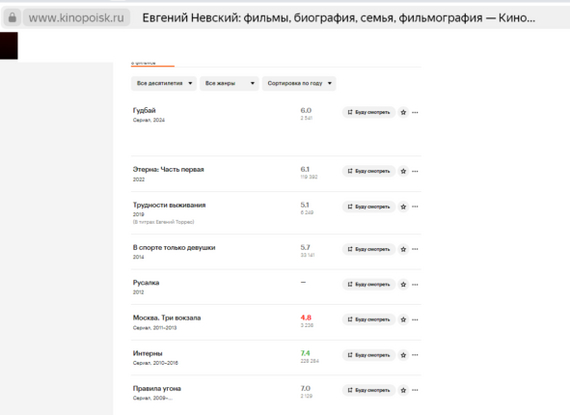Open three-dots menu for Русалка
Screen dimensions: 570x415
point(415,284)
